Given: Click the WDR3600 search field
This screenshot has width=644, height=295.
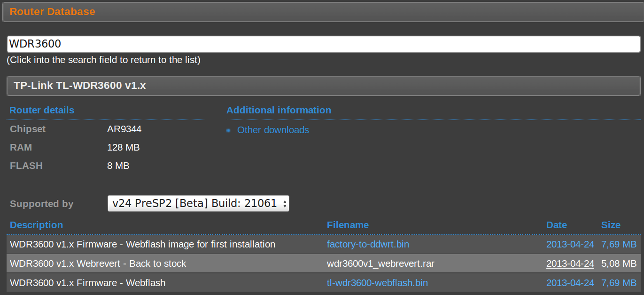Looking at the screenshot, I should pyautogui.click(x=324, y=44).
